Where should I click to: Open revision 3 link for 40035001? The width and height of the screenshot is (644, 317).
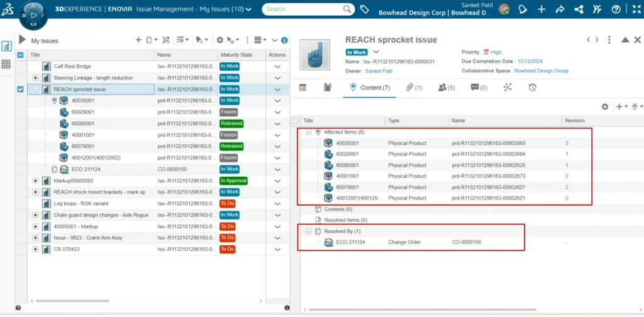[x=567, y=143]
